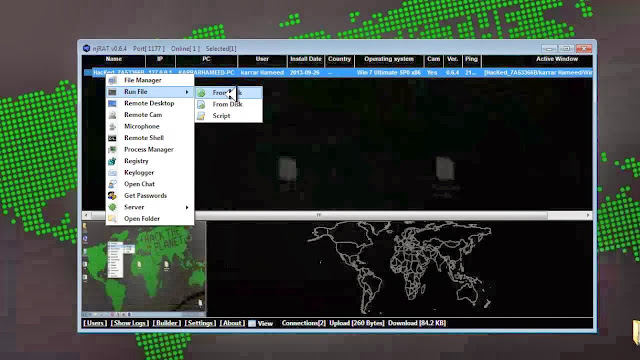
Task: Click the 'Win 7 Ultimate SP0 x86' cell
Action: [389, 73]
